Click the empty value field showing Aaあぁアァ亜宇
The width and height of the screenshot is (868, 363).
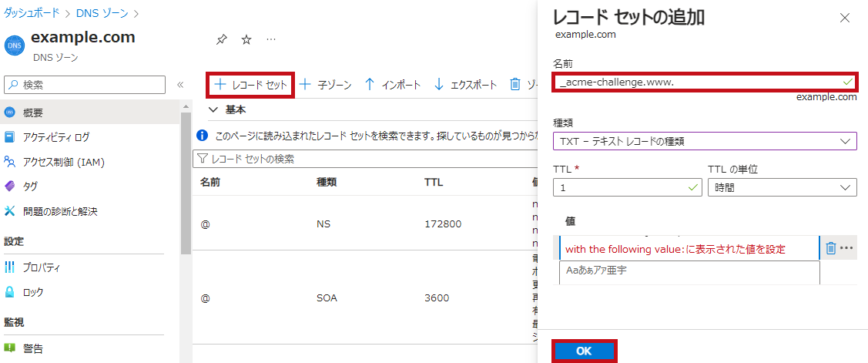[x=689, y=272]
